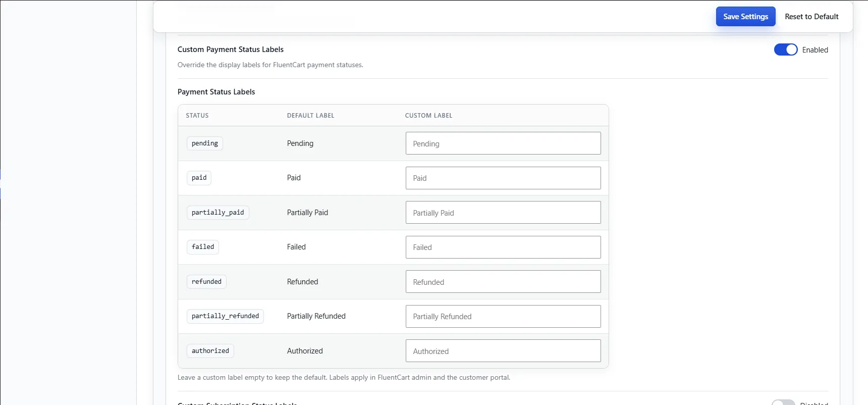The image size is (868, 405).
Task: Select the 'paid' status code tag
Action: (199, 178)
